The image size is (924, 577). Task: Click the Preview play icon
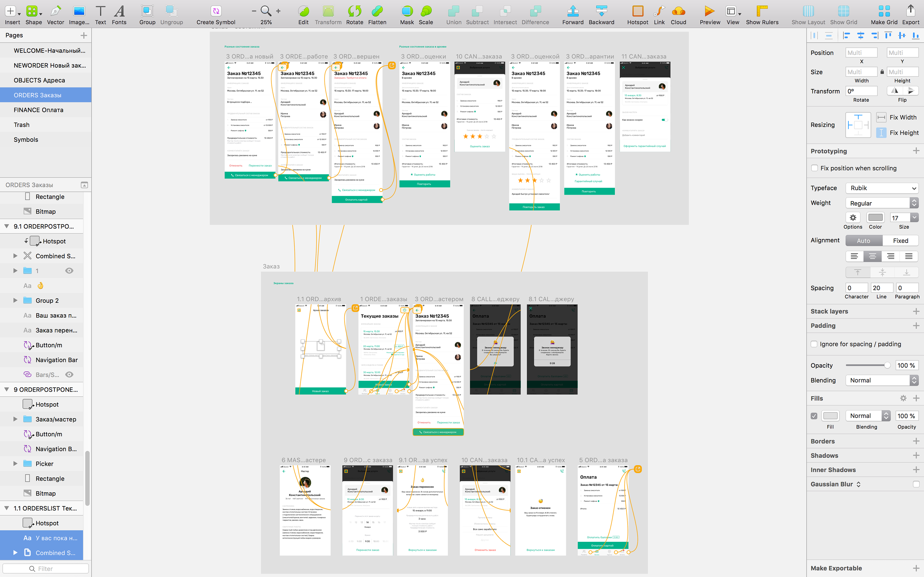click(x=709, y=11)
